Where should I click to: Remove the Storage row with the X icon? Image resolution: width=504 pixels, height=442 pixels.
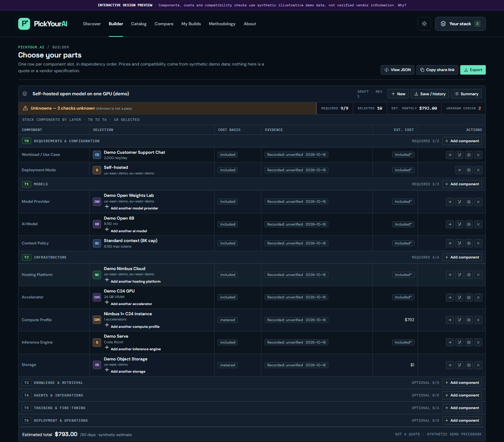click(x=478, y=365)
